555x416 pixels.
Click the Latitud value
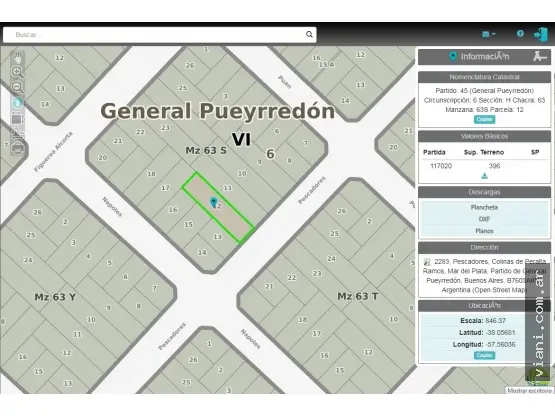pyautogui.click(x=500, y=333)
